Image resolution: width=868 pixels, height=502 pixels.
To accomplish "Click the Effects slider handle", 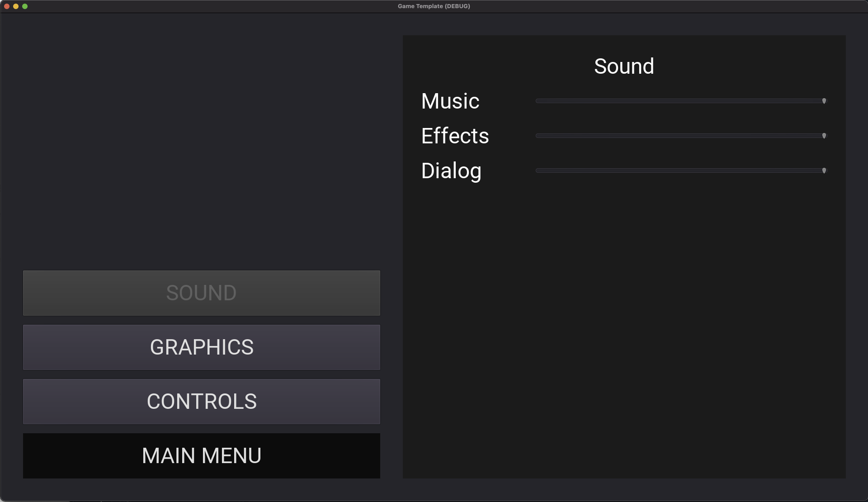I will pos(824,136).
